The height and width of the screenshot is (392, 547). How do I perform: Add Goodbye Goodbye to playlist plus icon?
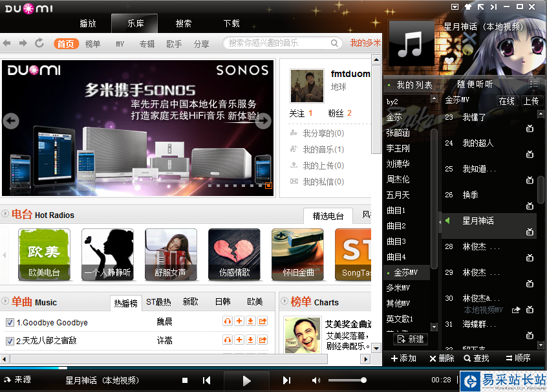(x=239, y=321)
